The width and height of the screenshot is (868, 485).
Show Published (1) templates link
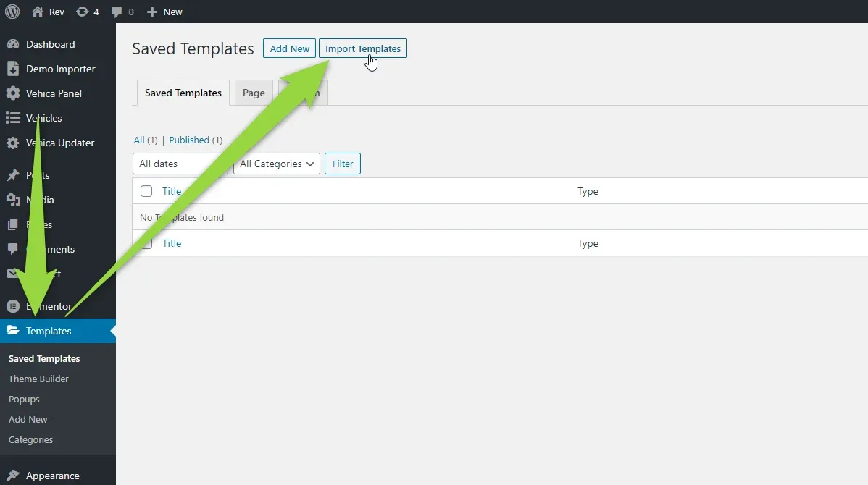[x=196, y=140]
